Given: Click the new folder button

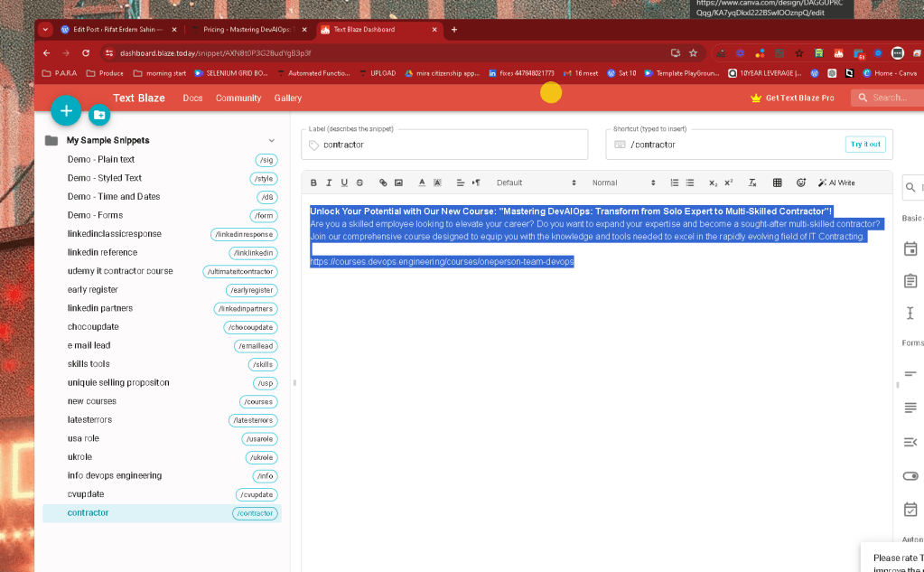Looking at the screenshot, I should [99, 115].
